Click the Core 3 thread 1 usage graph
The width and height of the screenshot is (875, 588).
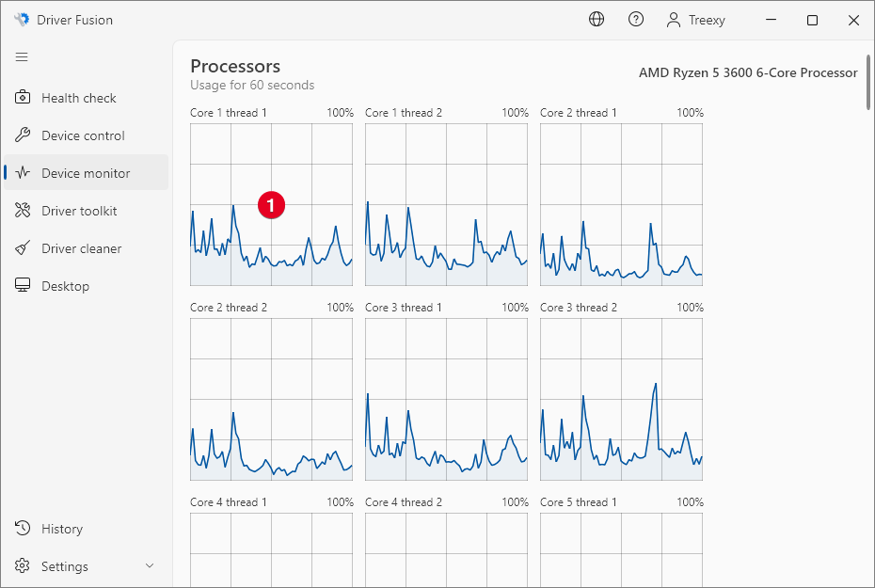point(446,400)
